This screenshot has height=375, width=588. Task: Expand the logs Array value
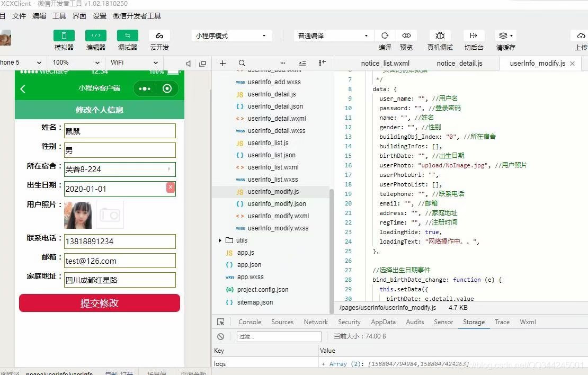(323, 364)
